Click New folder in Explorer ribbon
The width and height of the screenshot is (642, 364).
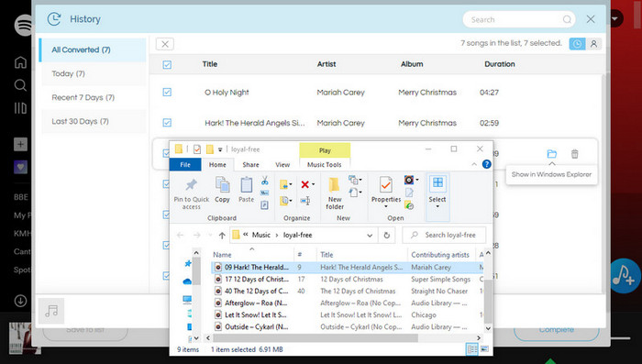(x=335, y=193)
